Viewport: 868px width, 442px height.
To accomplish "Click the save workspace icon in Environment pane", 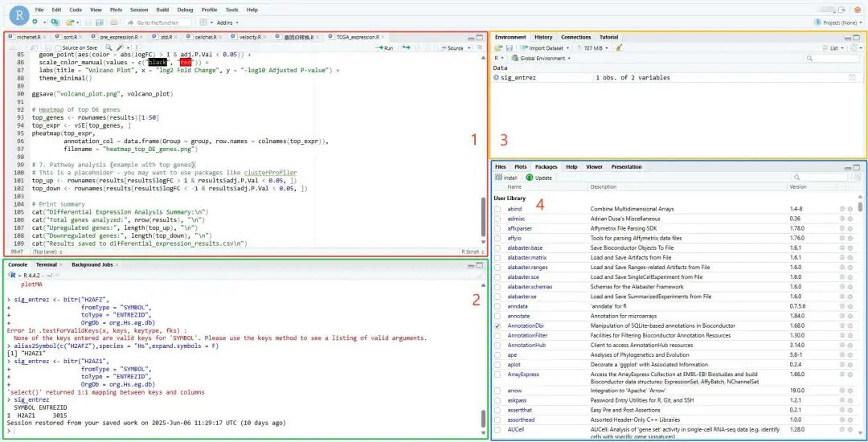I will (x=510, y=48).
